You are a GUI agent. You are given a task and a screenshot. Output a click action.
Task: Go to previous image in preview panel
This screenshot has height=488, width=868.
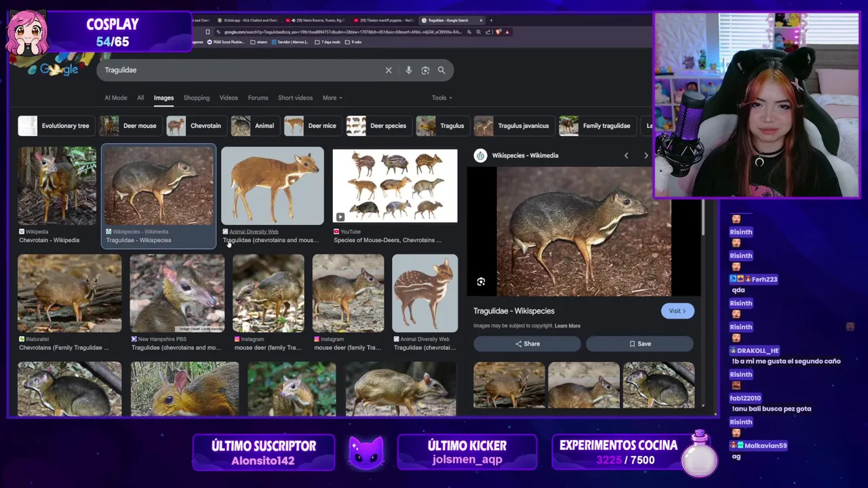click(626, 155)
